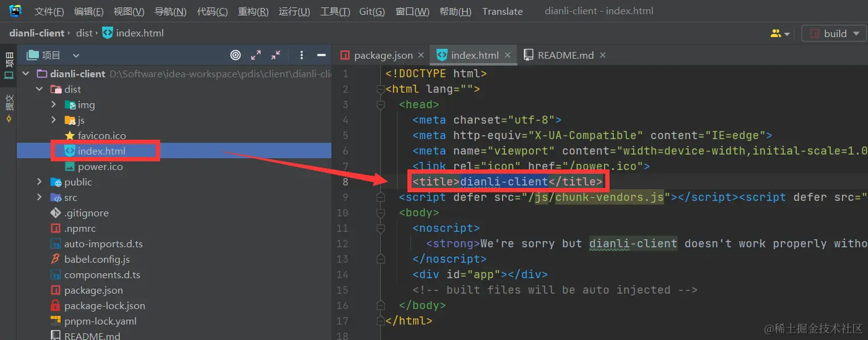Fold the body block at line 10
Viewport: 868px width, 340px height.
pos(381,213)
